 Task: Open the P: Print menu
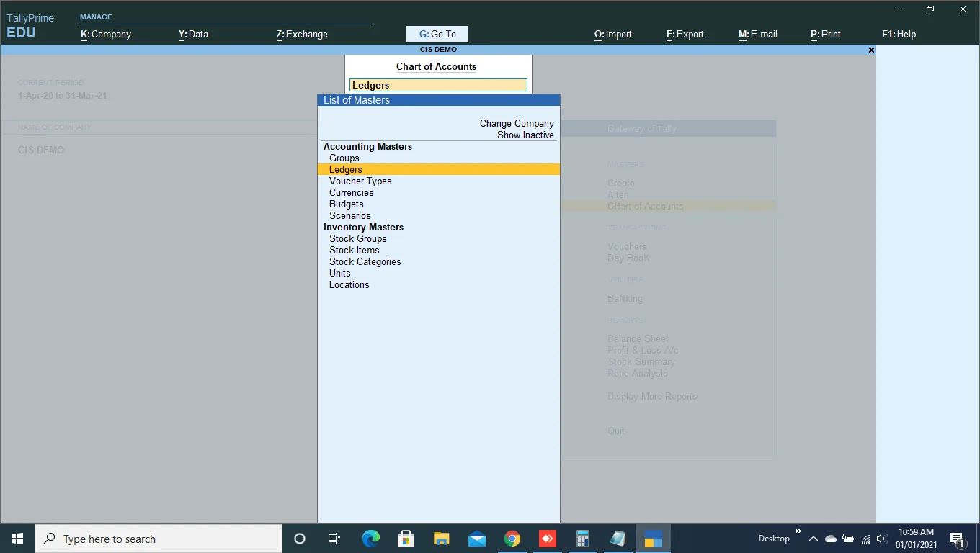click(x=826, y=34)
